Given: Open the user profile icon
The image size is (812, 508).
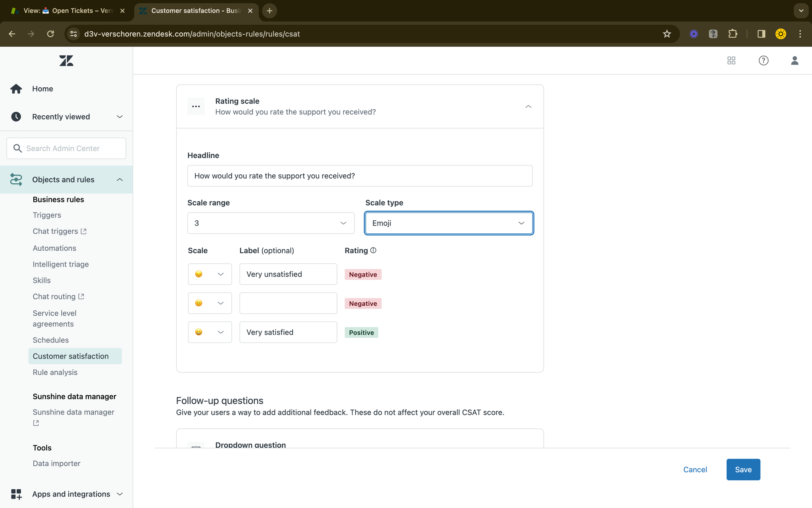Looking at the screenshot, I should (x=795, y=61).
